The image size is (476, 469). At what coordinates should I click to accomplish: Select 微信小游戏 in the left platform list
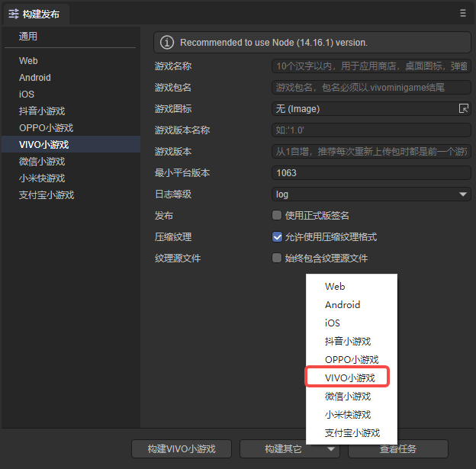pos(71,161)
